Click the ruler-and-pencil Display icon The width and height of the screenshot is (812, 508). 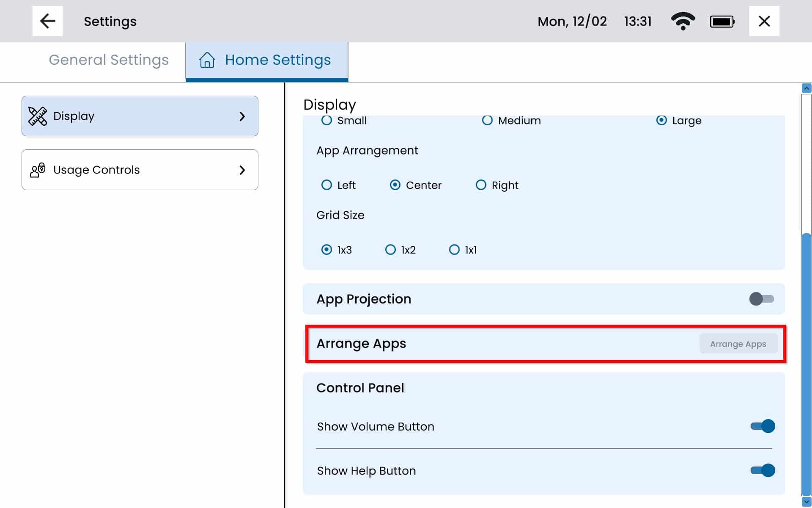38,116
